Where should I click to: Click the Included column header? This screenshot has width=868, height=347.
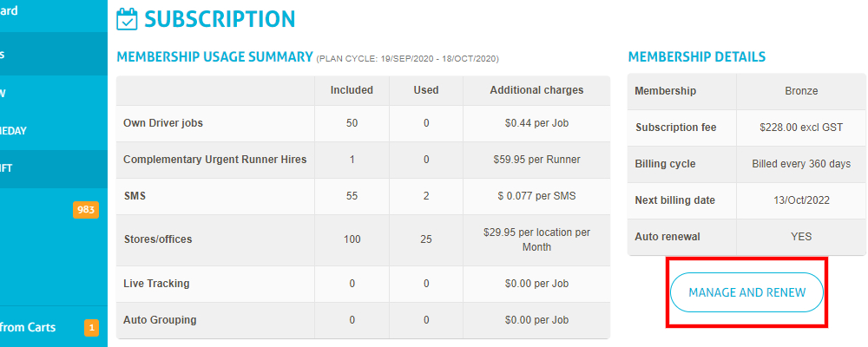click(352, 90)
